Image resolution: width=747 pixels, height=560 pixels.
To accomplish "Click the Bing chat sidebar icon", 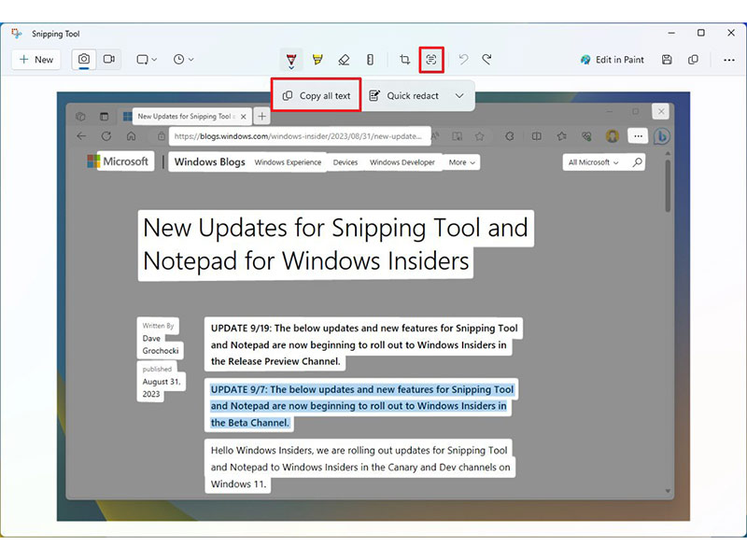I will (x=662, y=136).
